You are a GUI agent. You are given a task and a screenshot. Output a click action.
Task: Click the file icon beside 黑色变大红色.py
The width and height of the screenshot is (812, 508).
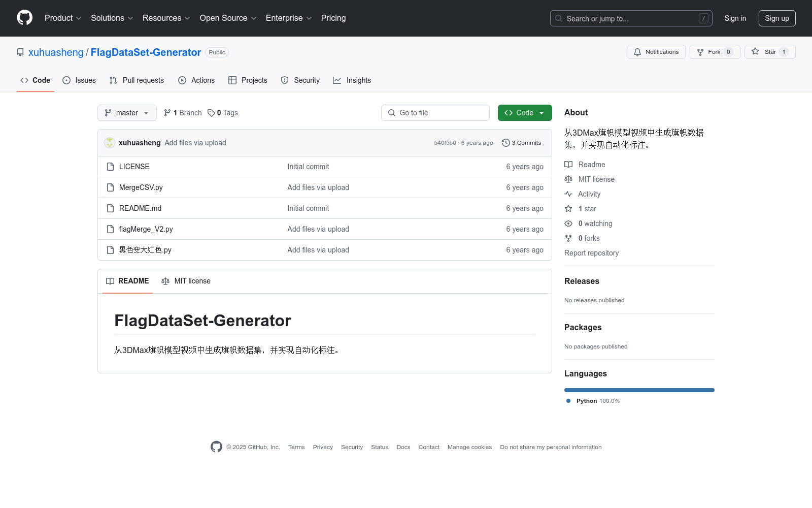click(x=110, y=250)
